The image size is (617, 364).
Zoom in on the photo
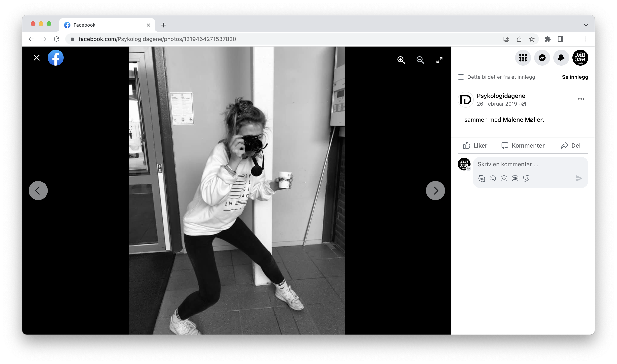(x=401, y=60)
